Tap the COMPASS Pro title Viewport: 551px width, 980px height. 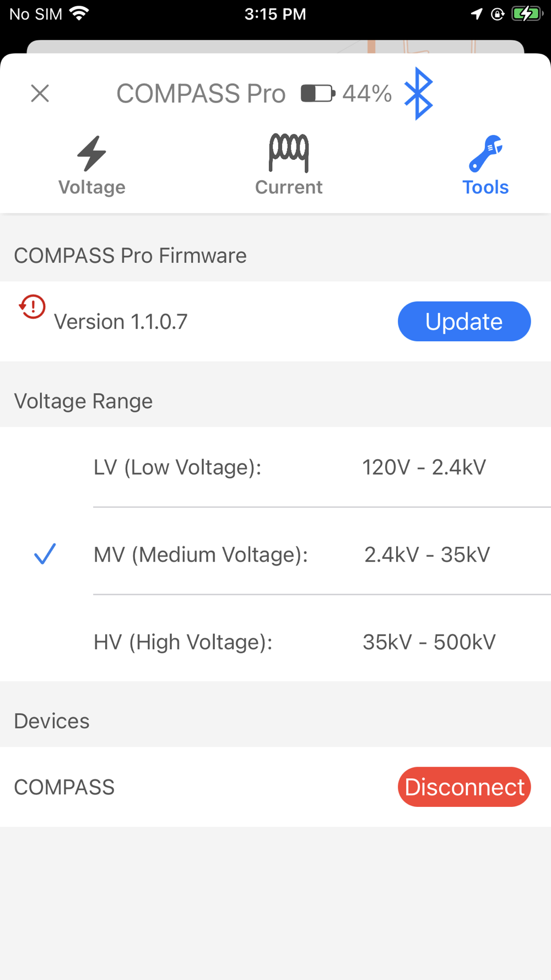tap(201, 93)
